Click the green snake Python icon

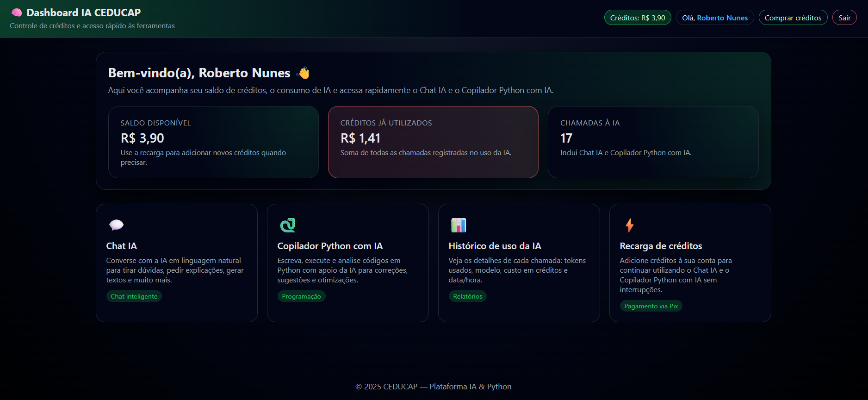tap(287, 225)
